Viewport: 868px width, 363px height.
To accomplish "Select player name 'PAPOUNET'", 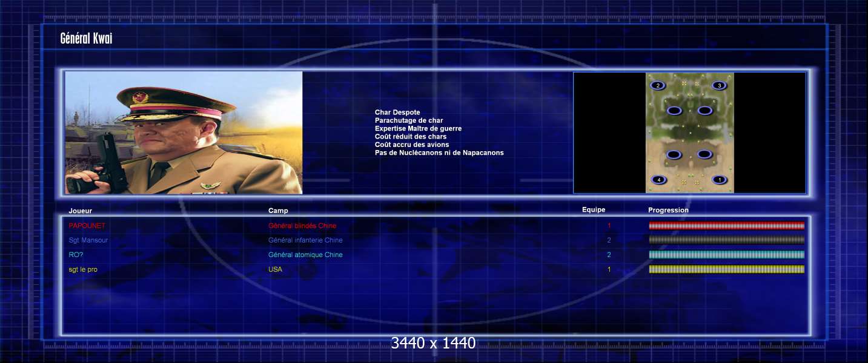I will (x=87, y=226).
